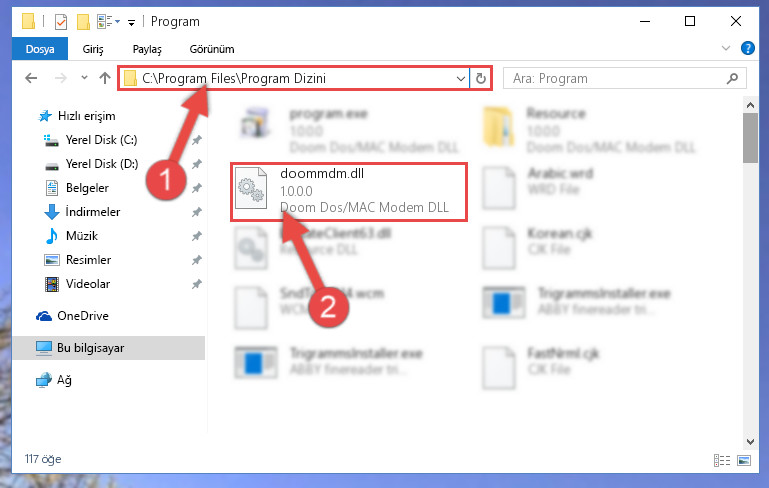
Task: Click the back navigation arrow
Action: coord(31,78)
